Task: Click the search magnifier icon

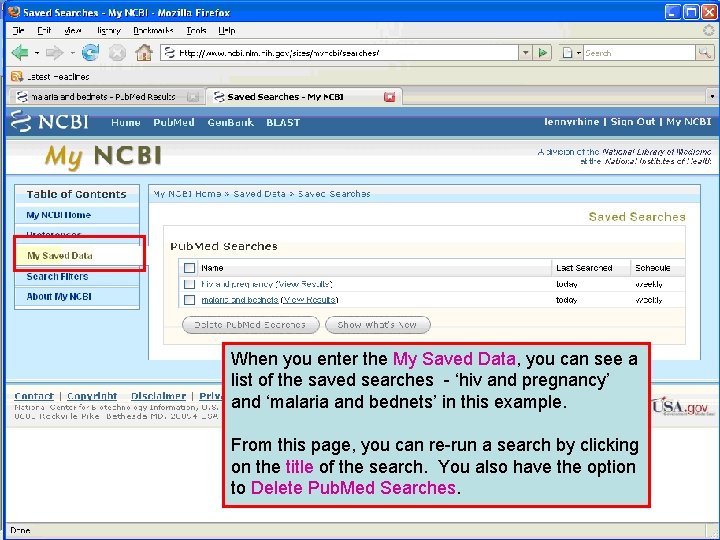Action: pos(704,53)
